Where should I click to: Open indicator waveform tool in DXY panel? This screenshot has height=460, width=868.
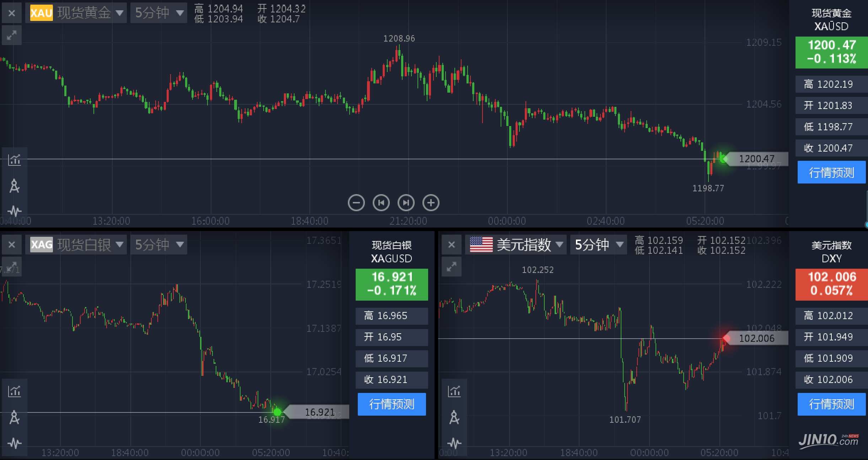(454, 443)
